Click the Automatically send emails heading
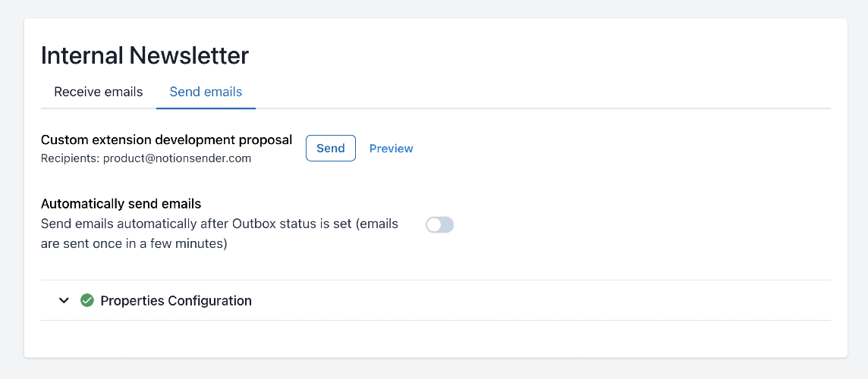The image size is (868, 379). click(x=121, y=203)
